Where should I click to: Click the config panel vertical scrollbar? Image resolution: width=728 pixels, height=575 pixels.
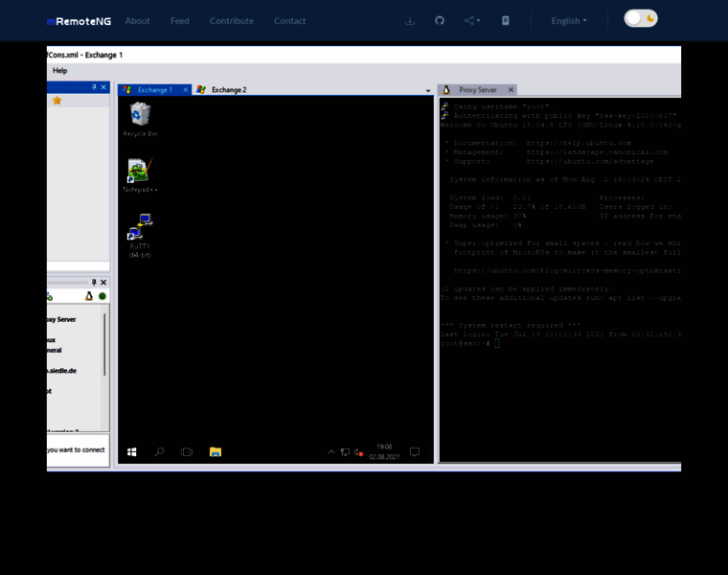(105, 345)
